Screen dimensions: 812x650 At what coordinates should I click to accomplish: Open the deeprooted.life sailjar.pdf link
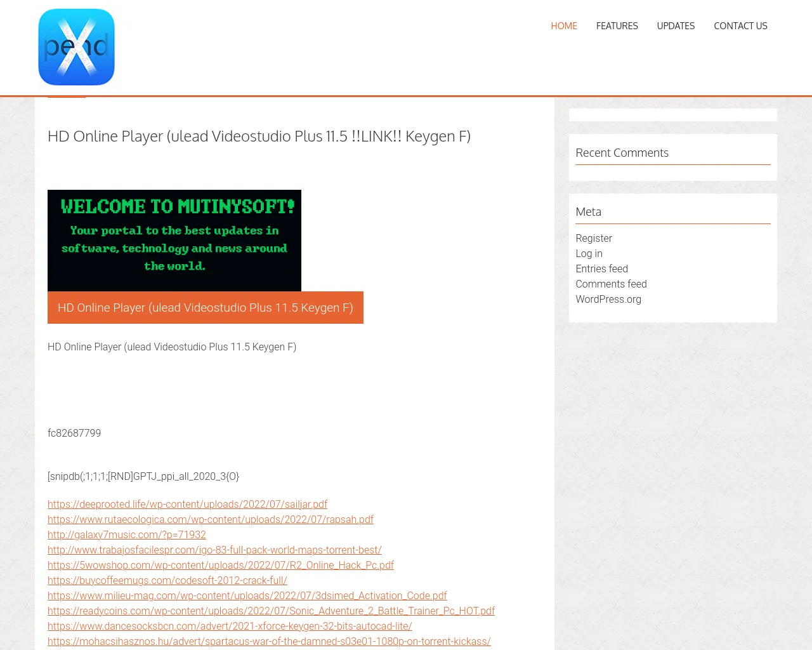[188, 504]
